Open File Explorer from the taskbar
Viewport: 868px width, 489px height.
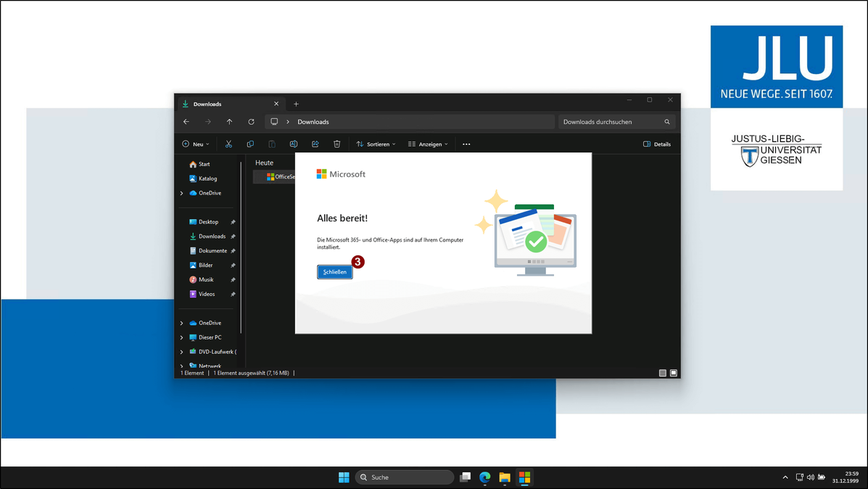504,477
